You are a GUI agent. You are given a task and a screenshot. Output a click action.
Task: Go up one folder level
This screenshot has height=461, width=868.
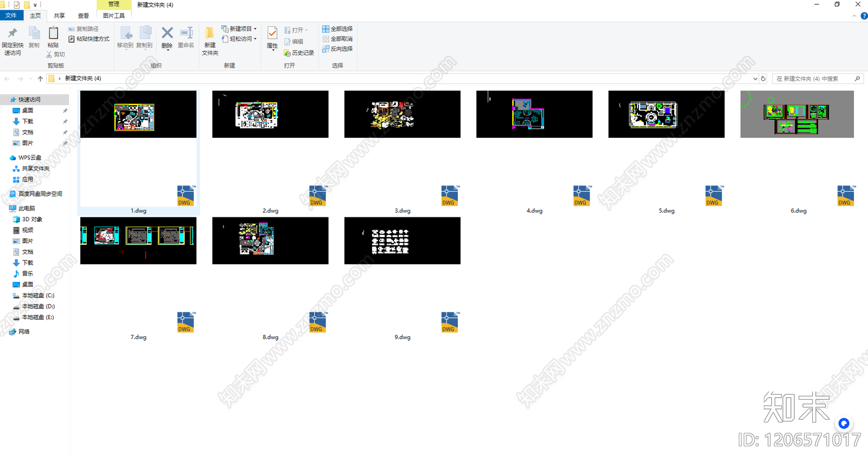pos(40,79)
